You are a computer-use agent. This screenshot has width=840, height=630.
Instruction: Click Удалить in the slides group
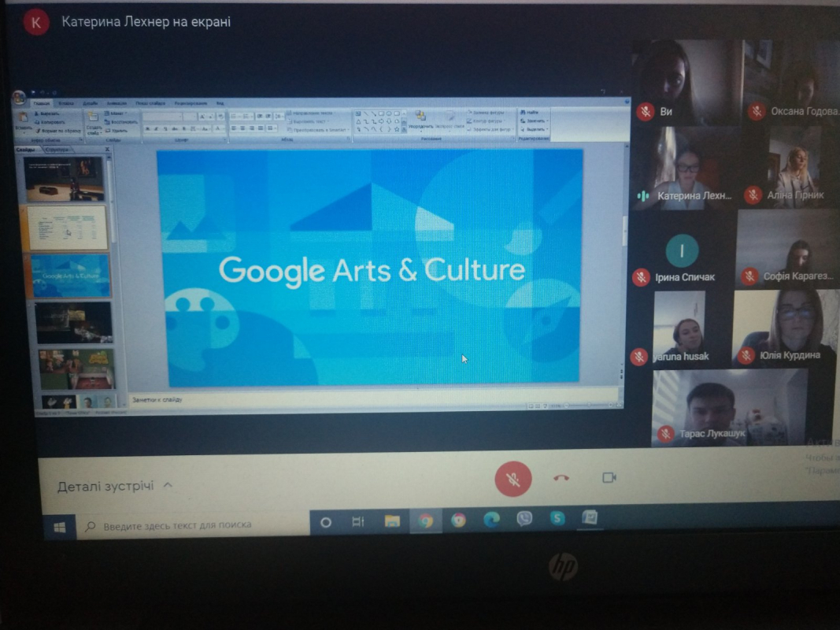coord(117,130)
